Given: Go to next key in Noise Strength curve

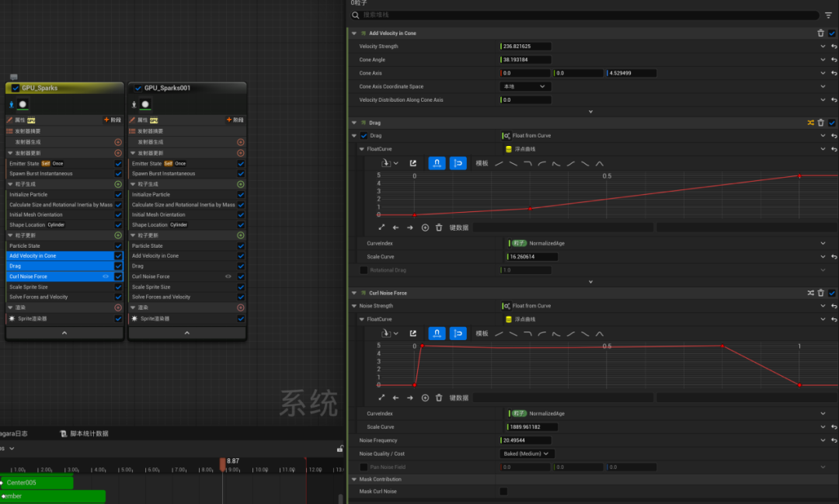Looking at the screenshot, I should [410, 398].
